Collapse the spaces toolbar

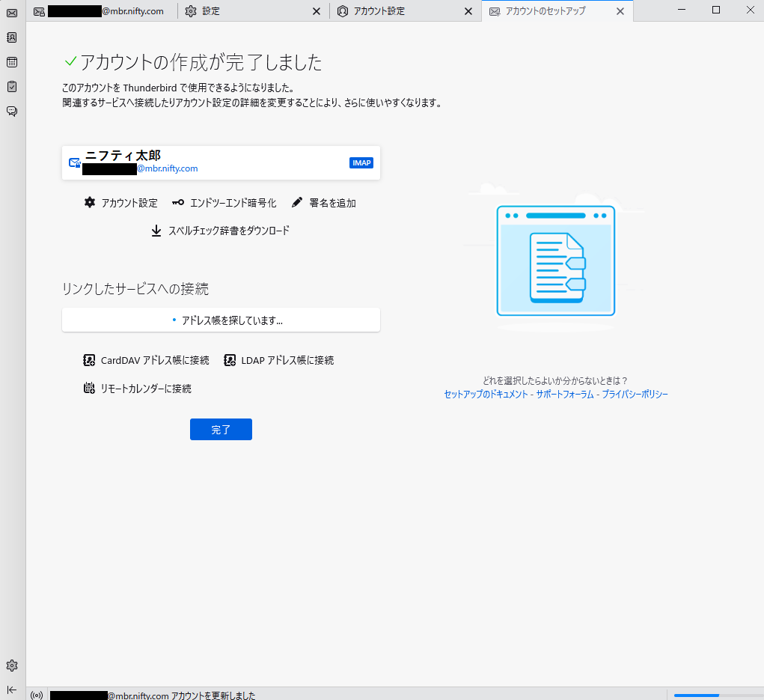coord(12,690)
